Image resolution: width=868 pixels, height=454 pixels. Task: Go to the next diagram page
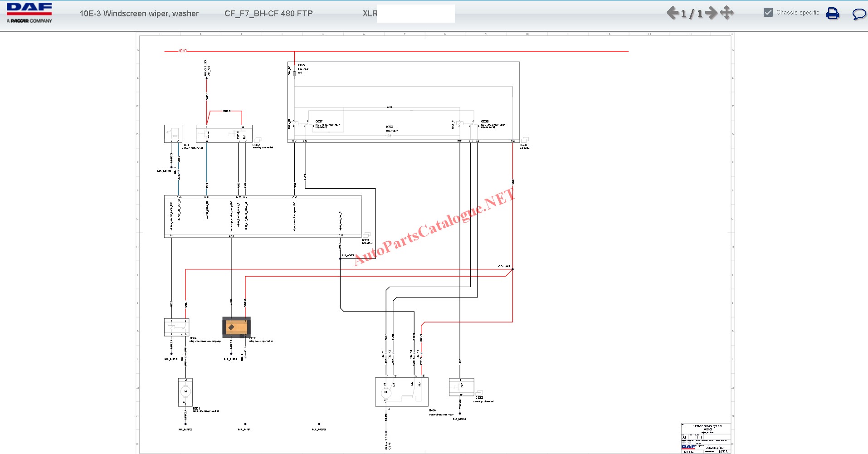[x=711, y=13]
